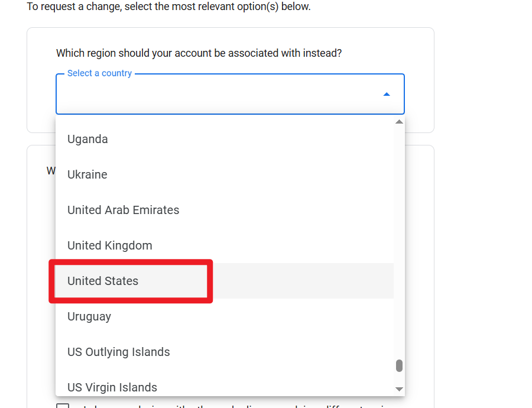
Task: Click the scrollbar track above the thumb
Action: tap(399, 237)
